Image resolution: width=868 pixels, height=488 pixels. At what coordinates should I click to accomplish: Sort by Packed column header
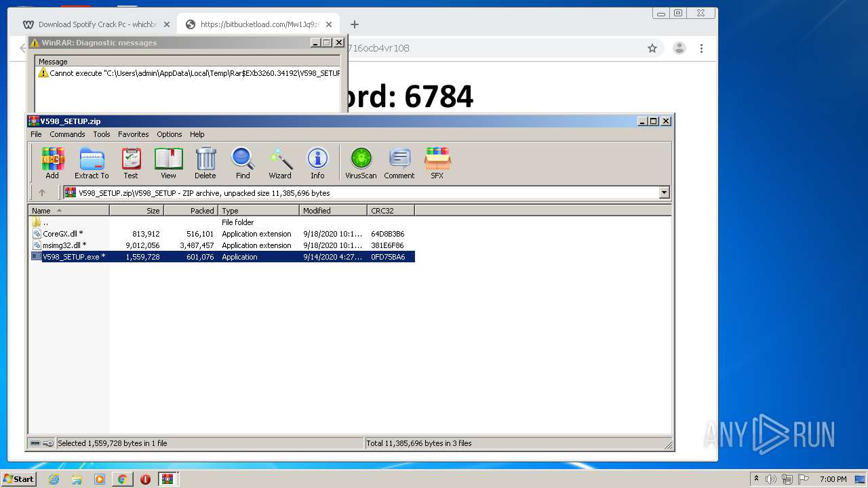[191, 211]
